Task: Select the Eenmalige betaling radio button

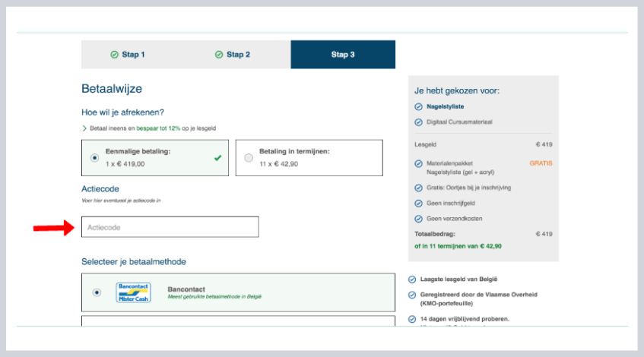Action: click(x=94, y=158)
